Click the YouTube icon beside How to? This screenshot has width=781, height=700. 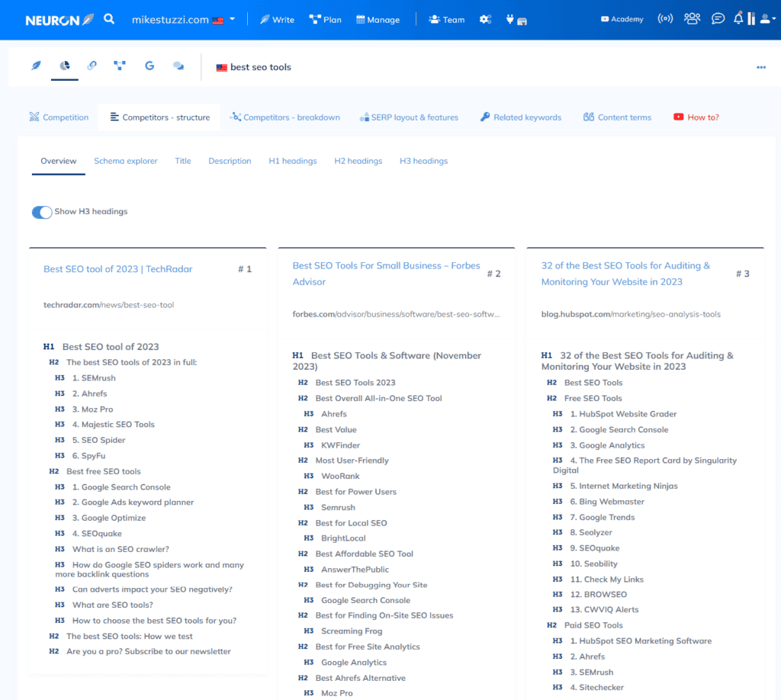[x=678, y=117]
